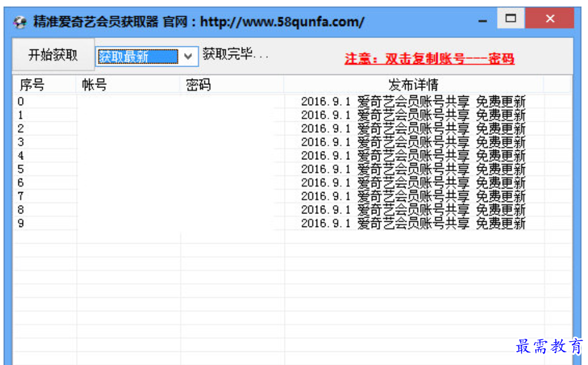Open the 获取最新 combo box
Screen dimensions: 588x365
tap(147, 56)
